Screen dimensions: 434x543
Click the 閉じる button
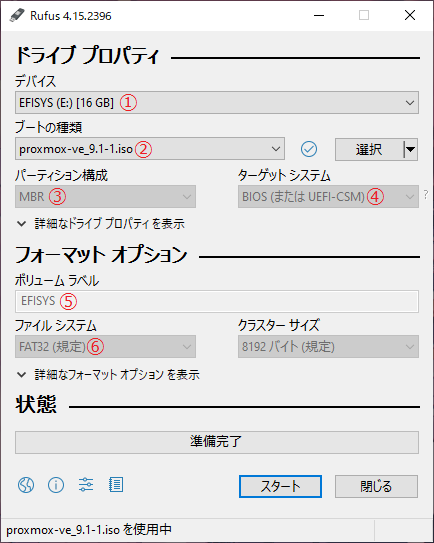376,487
